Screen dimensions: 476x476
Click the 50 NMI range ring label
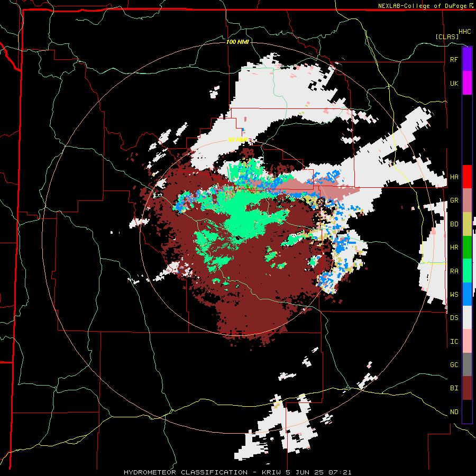237,140
